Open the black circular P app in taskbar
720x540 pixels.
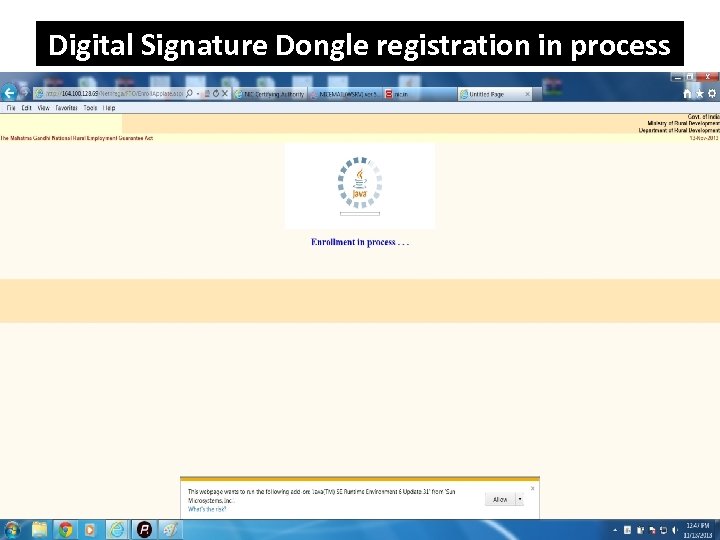[x=144, y=530]
